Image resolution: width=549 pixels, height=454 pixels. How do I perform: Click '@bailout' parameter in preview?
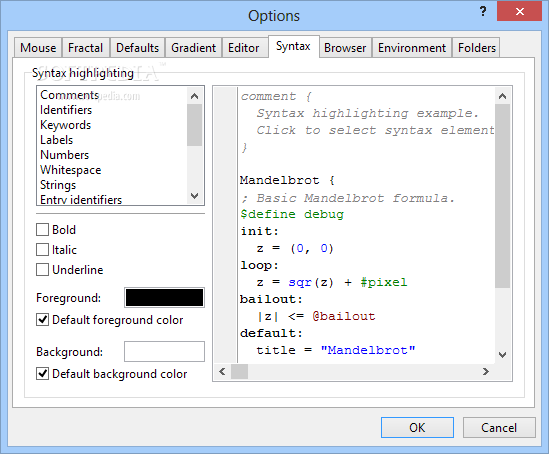(343, 316)
